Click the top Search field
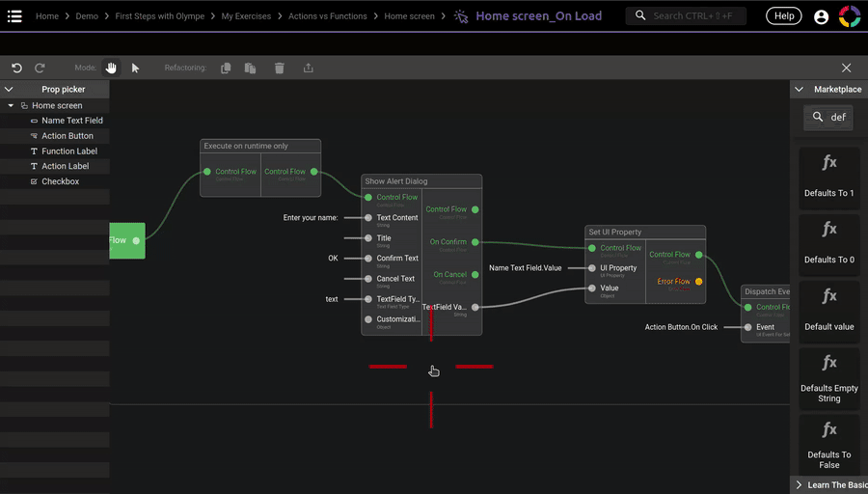This screenshot has height=494, width=868. (694, 16)
